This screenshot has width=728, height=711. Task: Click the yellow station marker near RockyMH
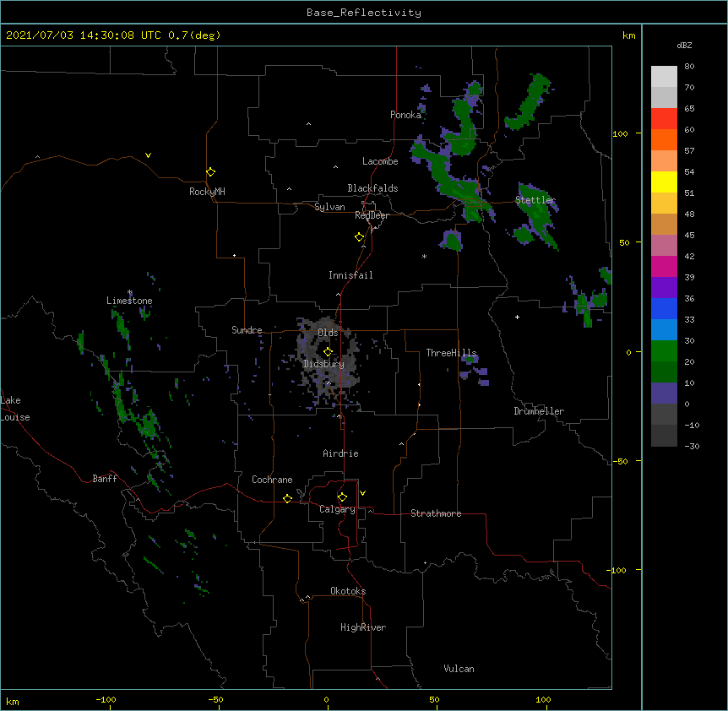tap(210, 172)
